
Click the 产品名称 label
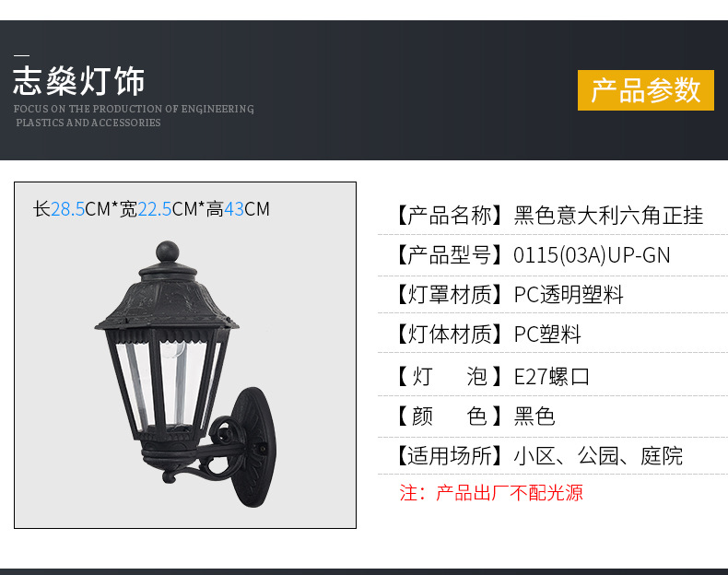click(x=450, y=216)
